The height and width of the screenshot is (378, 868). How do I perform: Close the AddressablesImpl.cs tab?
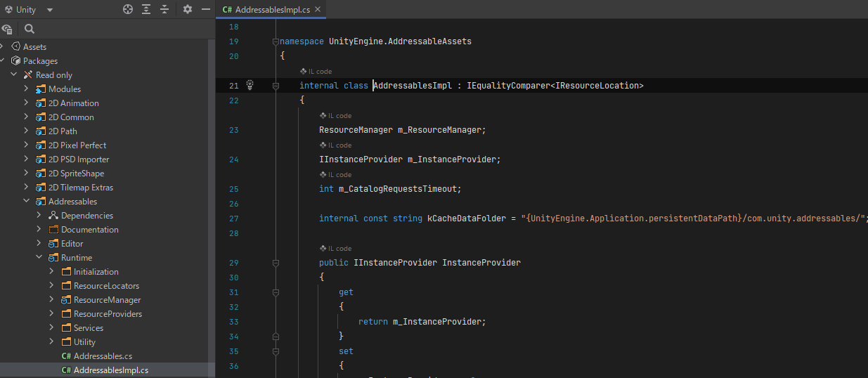click(x=318, y=10)
